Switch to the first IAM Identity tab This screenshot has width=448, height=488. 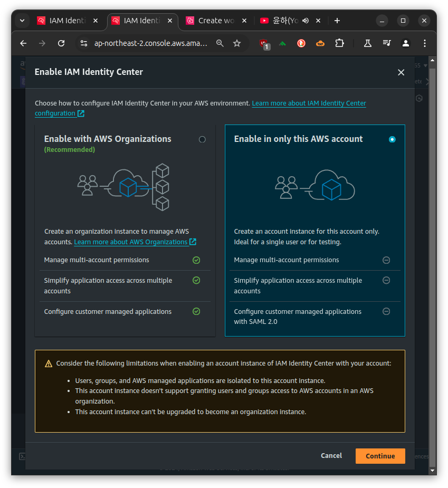(68, 21)
